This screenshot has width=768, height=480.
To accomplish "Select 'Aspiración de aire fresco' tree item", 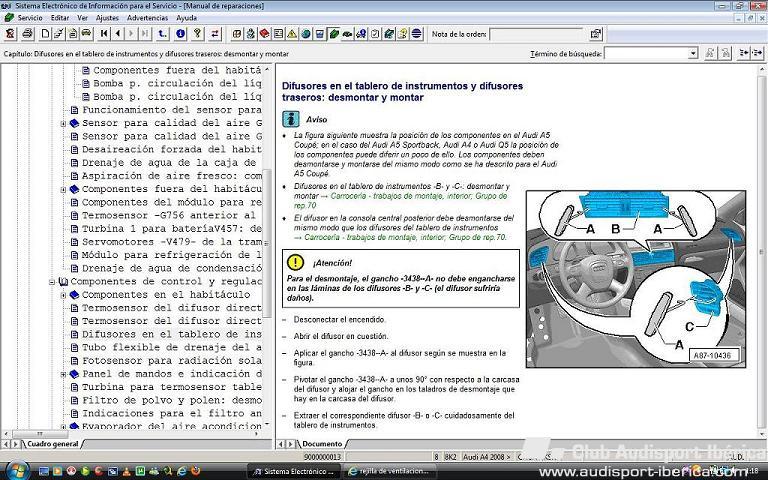I will click(171, 175).
